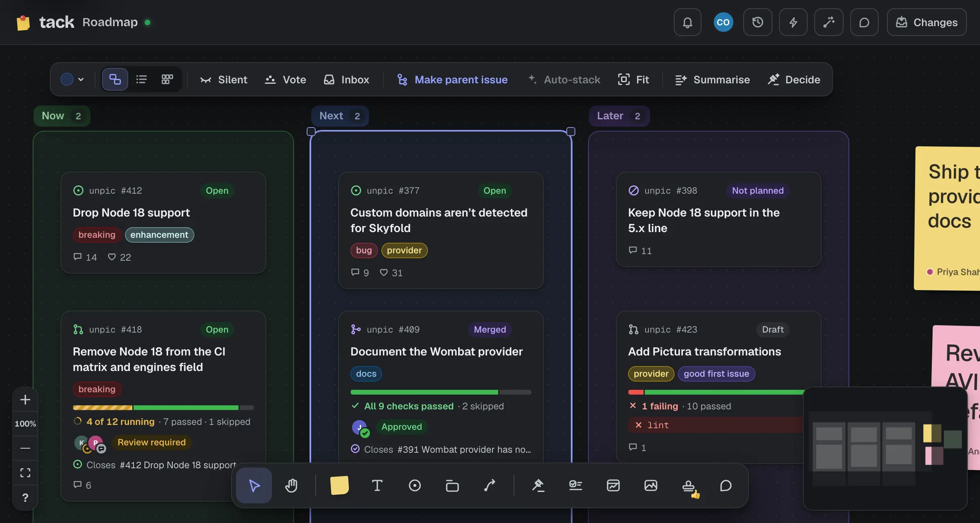Open help question mark
The image size is (980, 523).
[x=25, y=497]
